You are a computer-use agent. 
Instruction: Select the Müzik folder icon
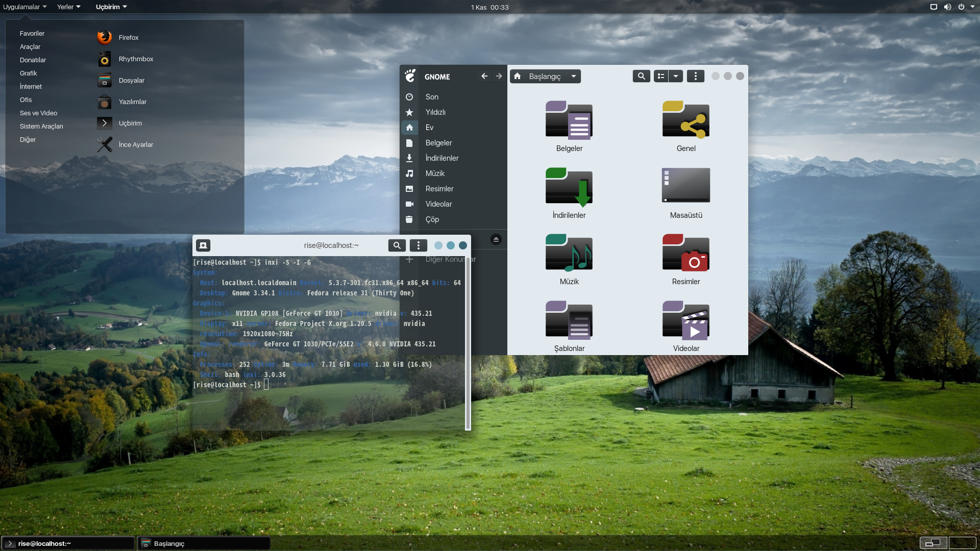click(x=569, y=254)
